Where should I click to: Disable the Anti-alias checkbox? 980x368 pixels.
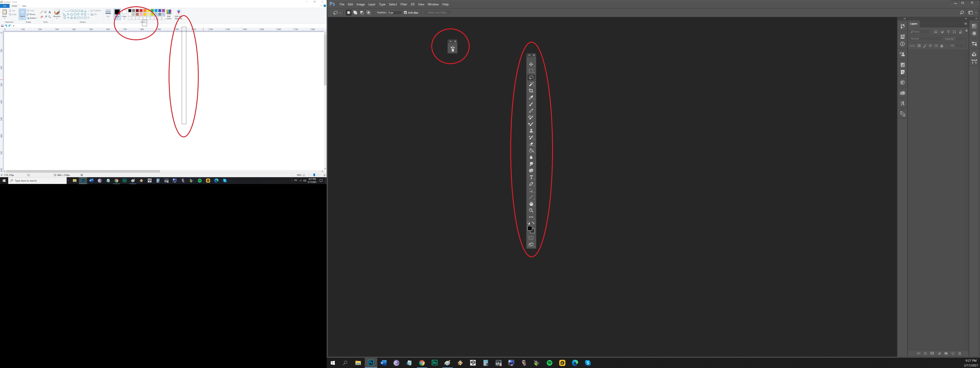pyautogui.click(x=406, y=13)
